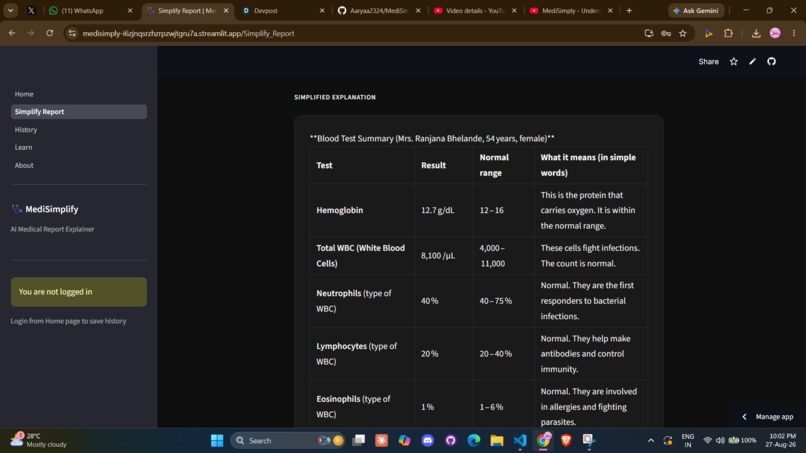Open the Windows Start menu

[x=217, y=441]
